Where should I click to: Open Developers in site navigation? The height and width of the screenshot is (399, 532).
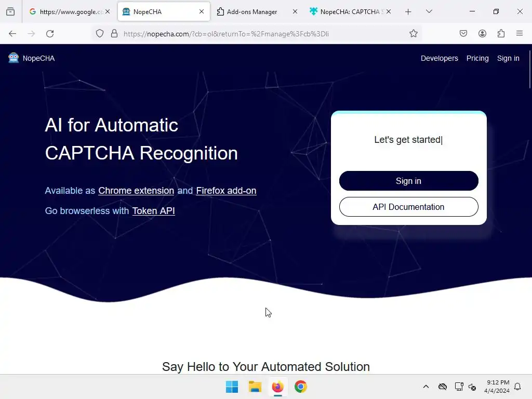[440, 58]
